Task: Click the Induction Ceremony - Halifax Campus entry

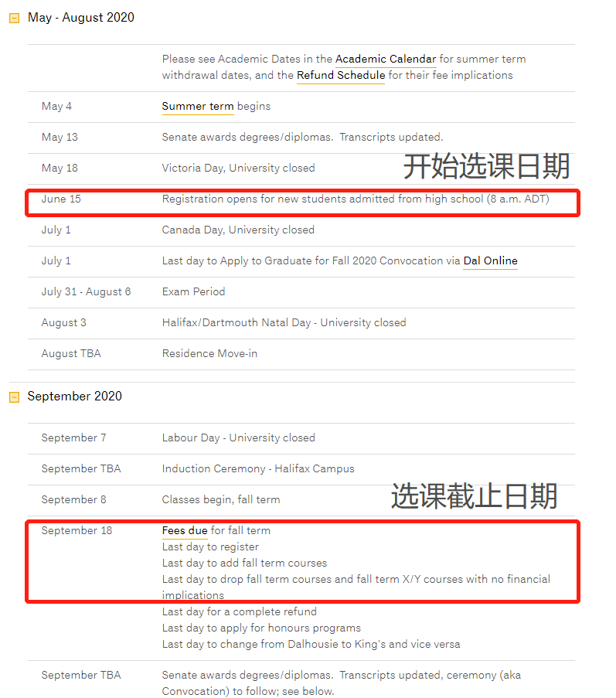Action: tap(258, 469)
